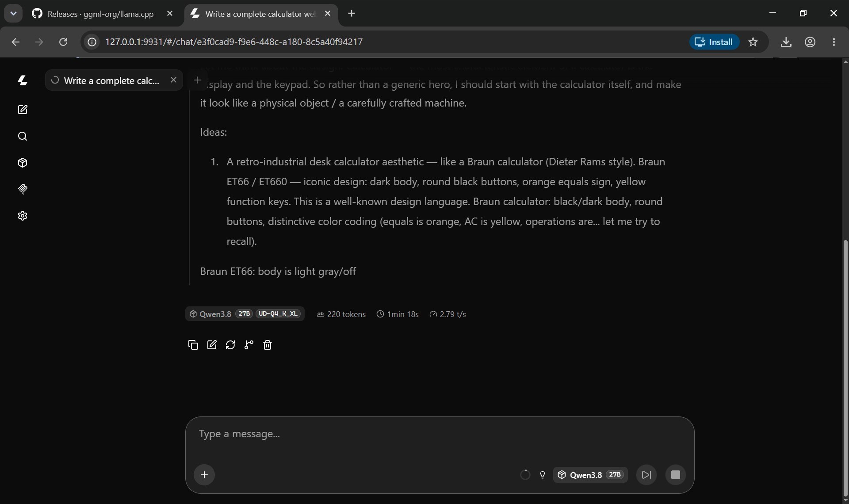Open the Qwen3.8 27B model selector
Screen dimensions: 849x504
(590, 475)
